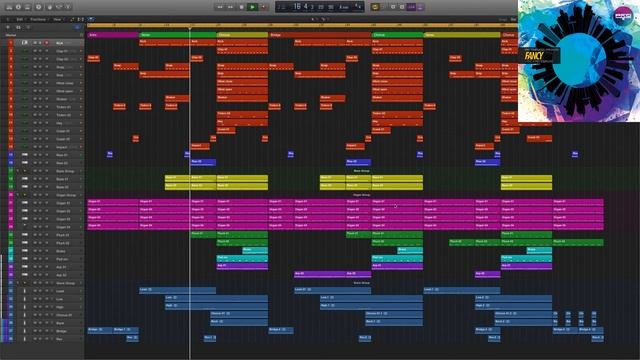The image size is (640, 360).
Task: Click the Replace mode icon in control bar
Action: pyautogui.click(x=393, y=7)
